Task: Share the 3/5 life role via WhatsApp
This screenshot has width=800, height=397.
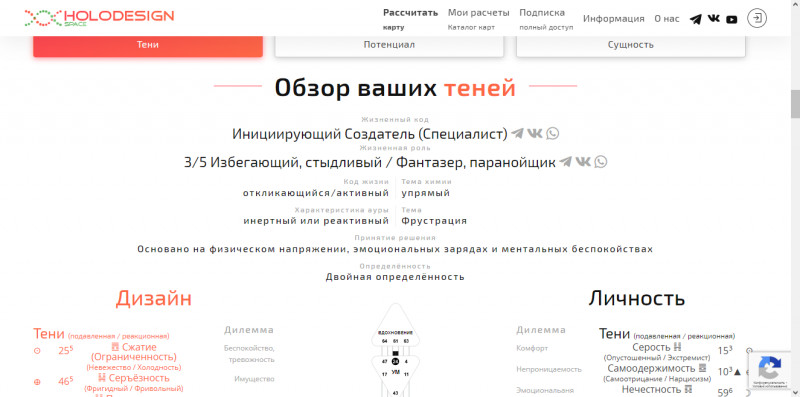Action: pyautogui.click(x=601, y=162)
